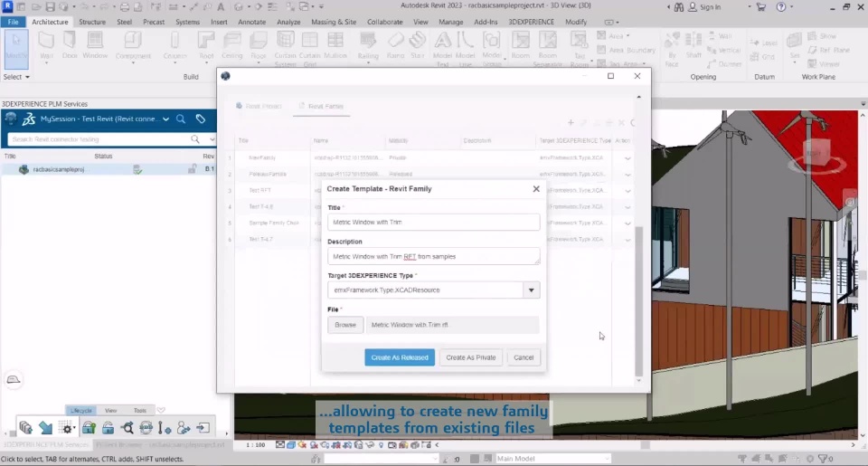Open action chevron for NewFamily row
The height and width of the screenshot is (466, 868).
pyautogui.click(x=627, y=158)
